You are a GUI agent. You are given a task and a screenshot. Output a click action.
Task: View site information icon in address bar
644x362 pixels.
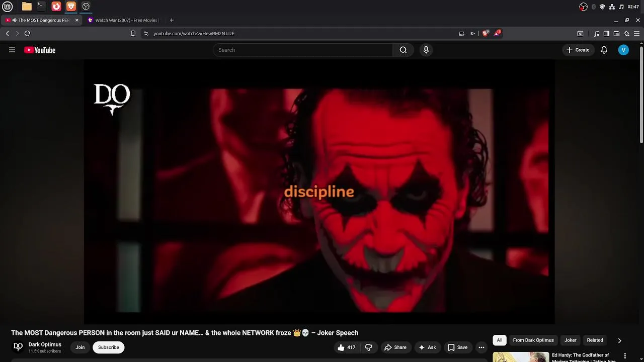(x=146, y=33)
